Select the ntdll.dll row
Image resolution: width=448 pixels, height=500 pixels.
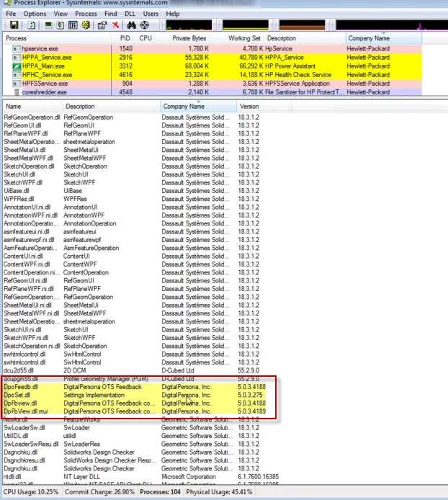(142, 477)
